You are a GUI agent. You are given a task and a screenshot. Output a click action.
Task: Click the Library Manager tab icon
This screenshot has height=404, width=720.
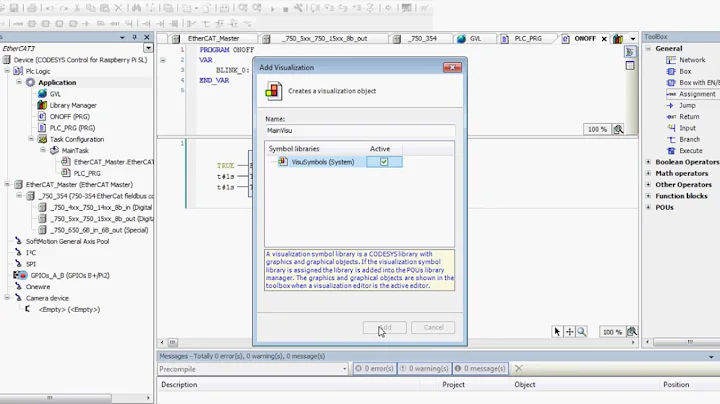[x=618, y=39]
